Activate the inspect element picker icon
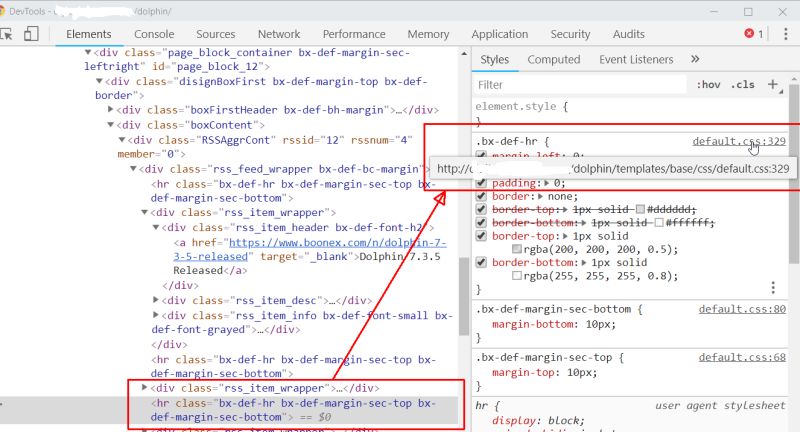800x432 pixels. pos(9,34)
